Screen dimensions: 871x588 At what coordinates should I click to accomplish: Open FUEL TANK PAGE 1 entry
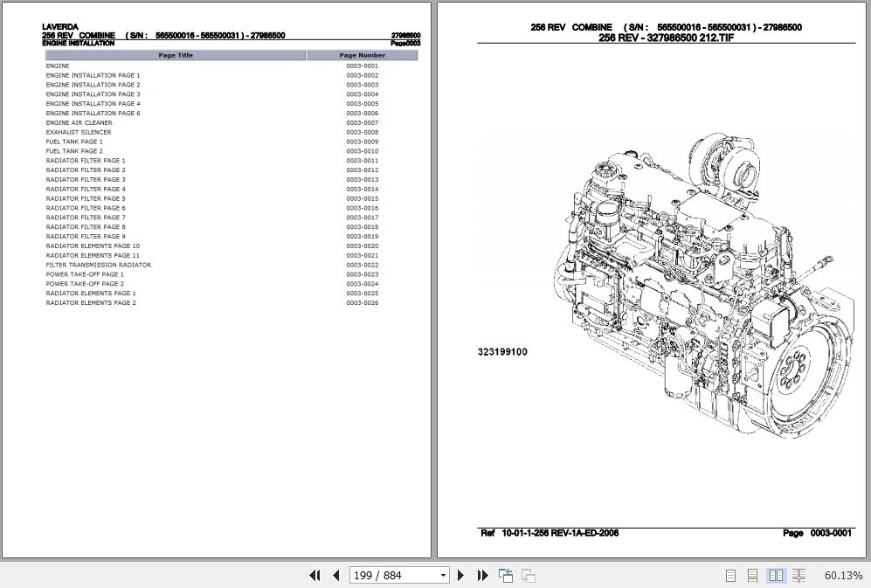pos(75,141)
